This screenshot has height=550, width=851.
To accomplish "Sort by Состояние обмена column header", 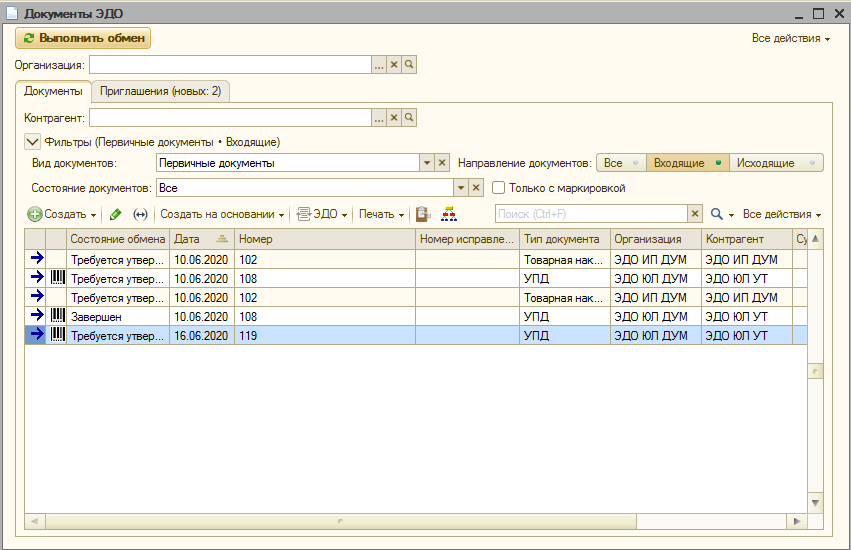I will [118, 239].
